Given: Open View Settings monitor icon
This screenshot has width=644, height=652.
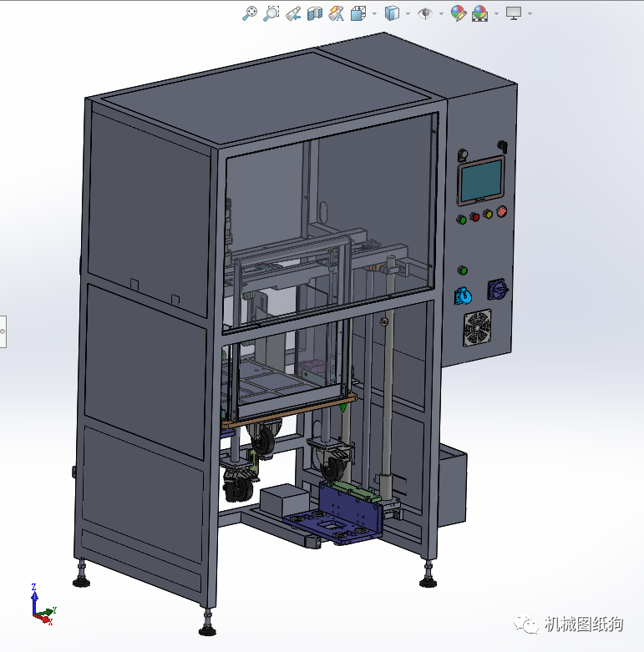Looking at the screenshot, I should click(514, 13).
